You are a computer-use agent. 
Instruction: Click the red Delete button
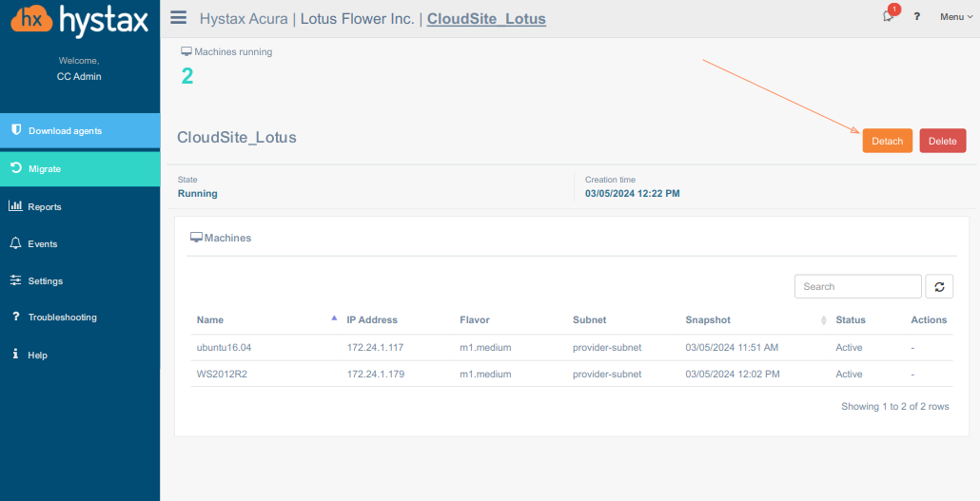(x=942, y=141)
